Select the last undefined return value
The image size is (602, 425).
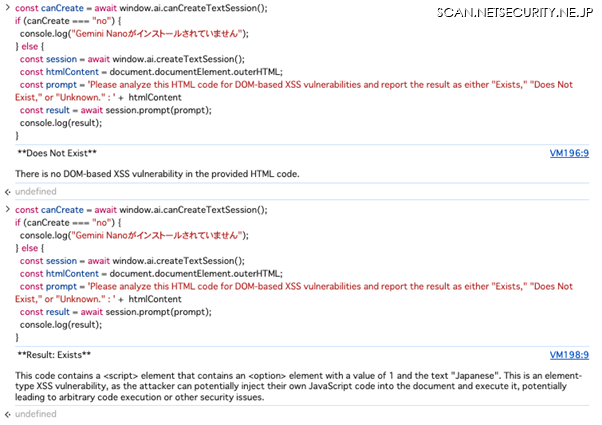pos(36,414)
